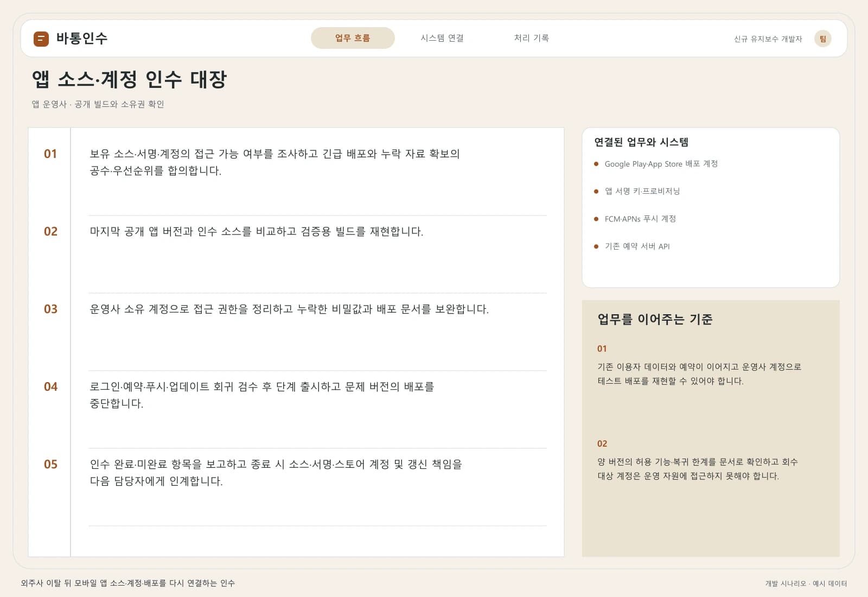Click the step text starting 마지막 공개 앱 버전과
Image resolution: width=868 pixels, height=597 pixels.
(x=256, y=232)
